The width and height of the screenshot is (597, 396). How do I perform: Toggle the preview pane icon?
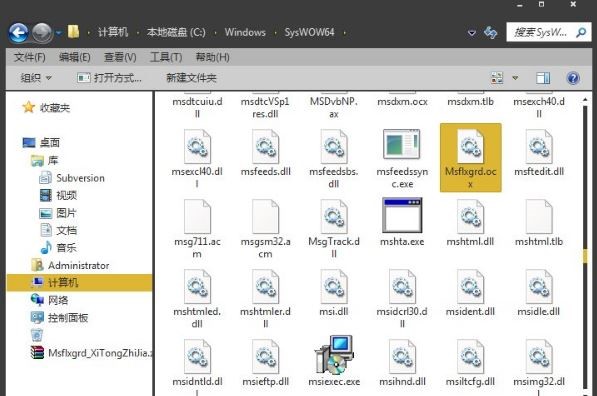[543, 78]
